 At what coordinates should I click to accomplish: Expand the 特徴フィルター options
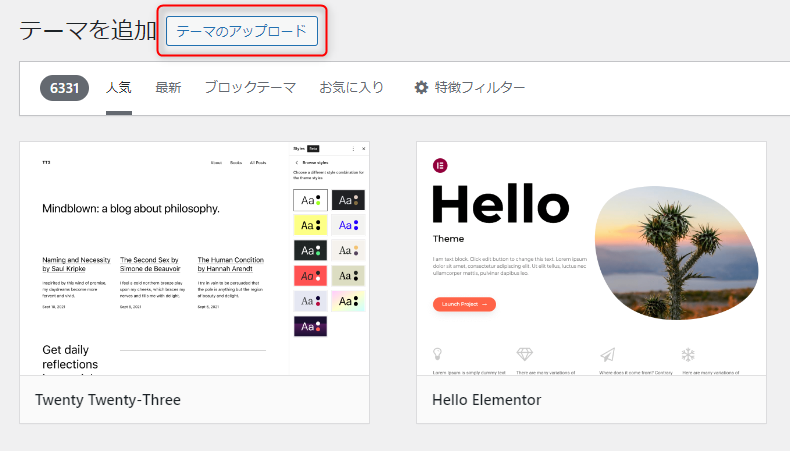pos(479,88)
